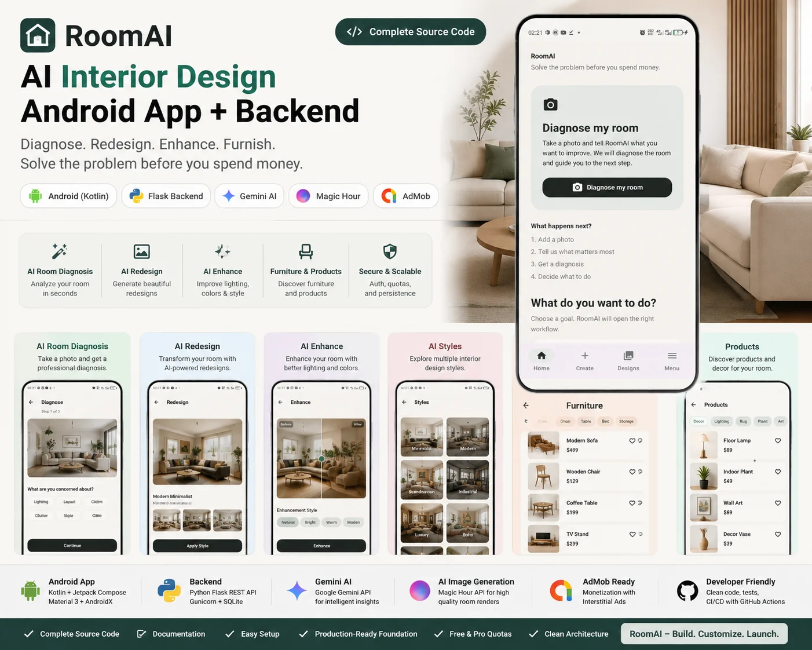Click the Secure & Scalable shield icon
This screenshot has height=650, width=812.
click(390, 251)
